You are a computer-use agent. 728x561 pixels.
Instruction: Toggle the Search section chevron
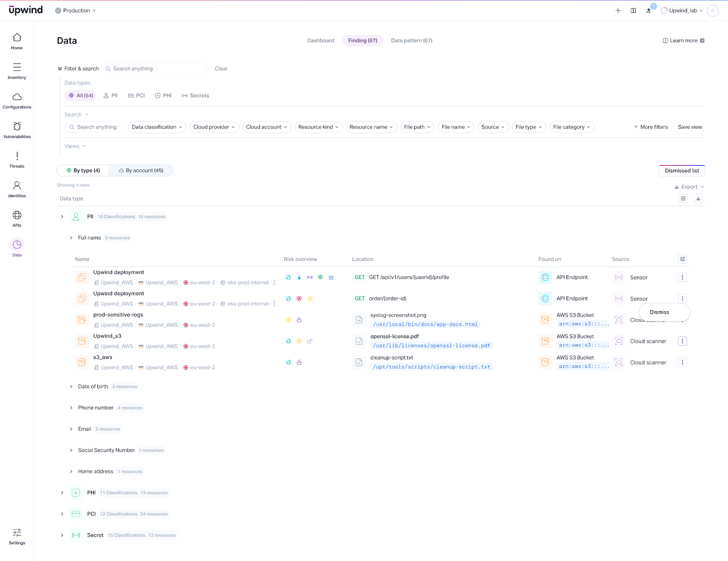pyautogui.click(x=87, y=115)
